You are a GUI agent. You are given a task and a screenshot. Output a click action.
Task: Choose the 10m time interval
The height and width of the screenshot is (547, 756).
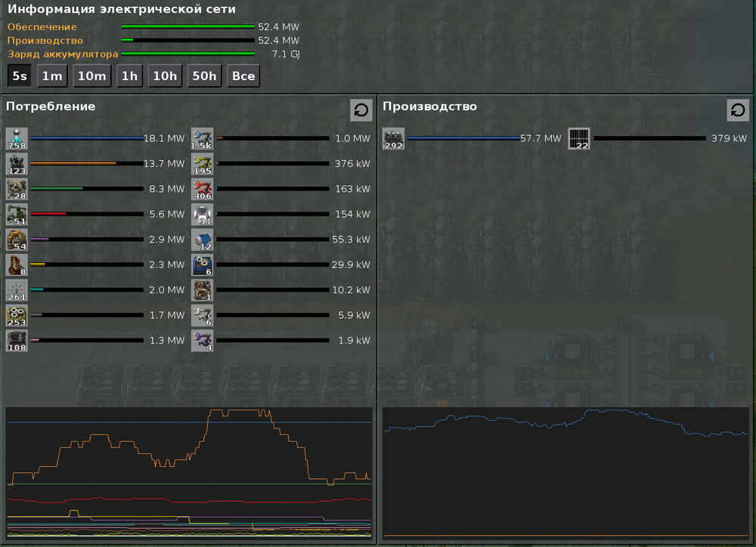tap(92, 76)
